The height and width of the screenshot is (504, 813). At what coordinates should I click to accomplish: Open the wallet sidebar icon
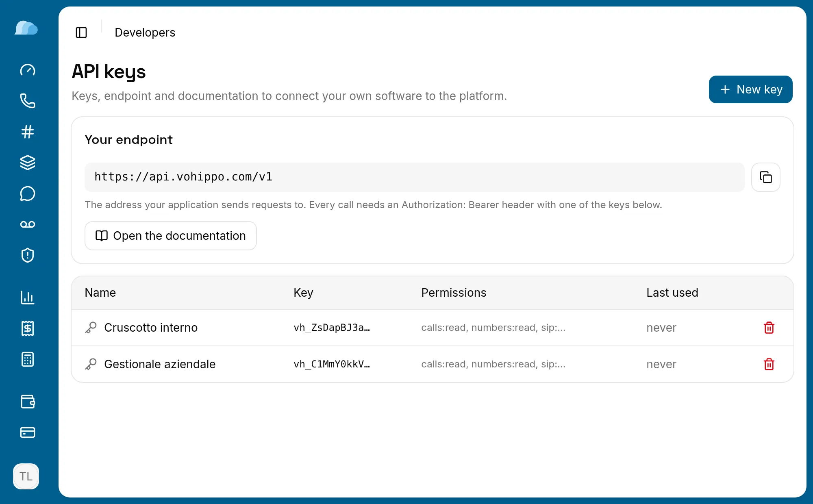tap(28, 402)
